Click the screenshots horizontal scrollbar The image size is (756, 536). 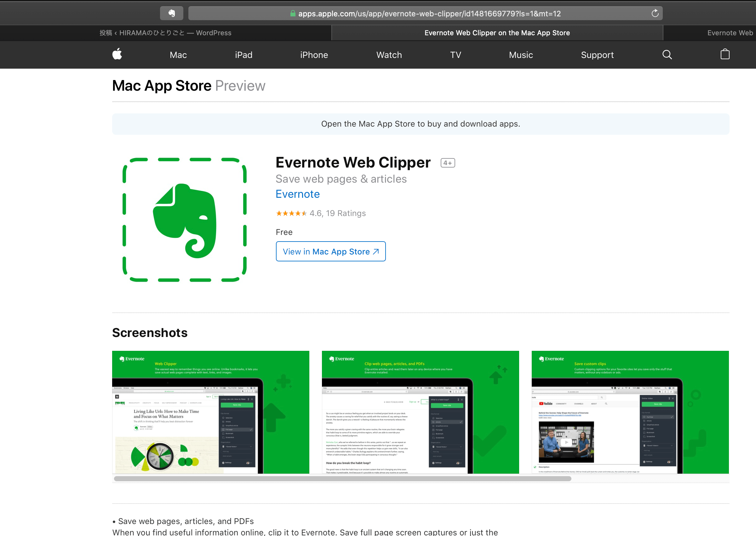tap(343, 479)
